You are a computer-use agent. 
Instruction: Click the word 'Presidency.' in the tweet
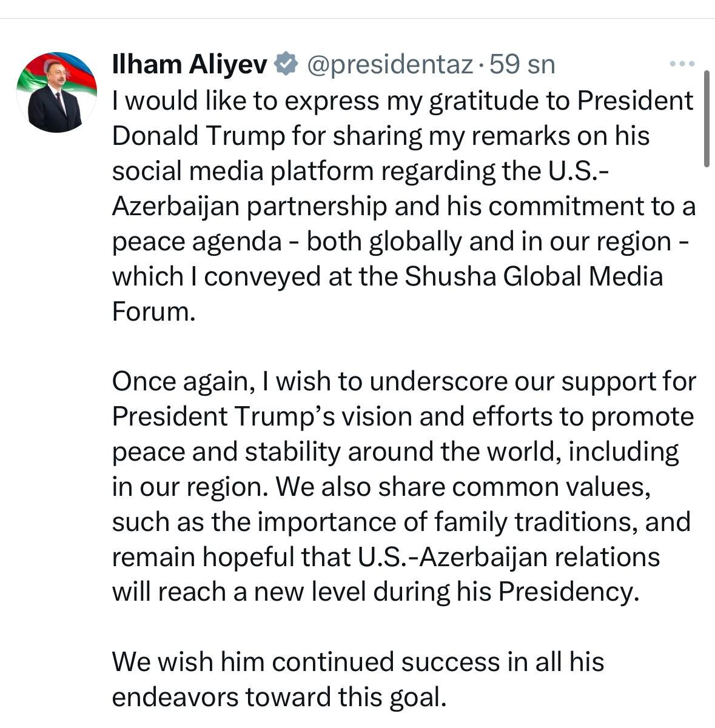coord(569,592)
